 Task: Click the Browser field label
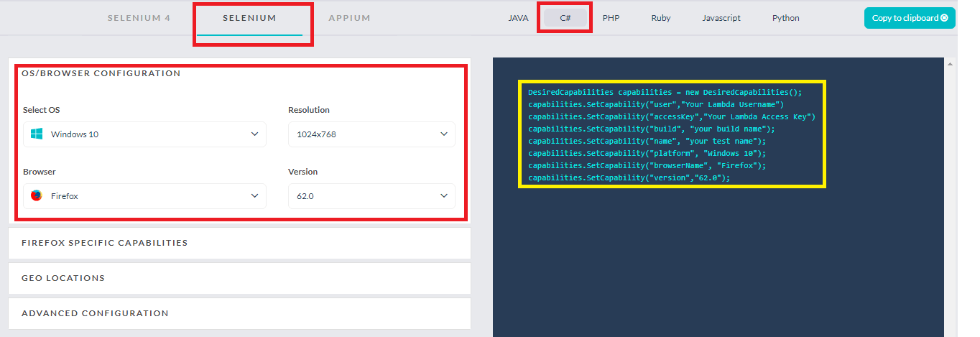[x=40, y=172]
